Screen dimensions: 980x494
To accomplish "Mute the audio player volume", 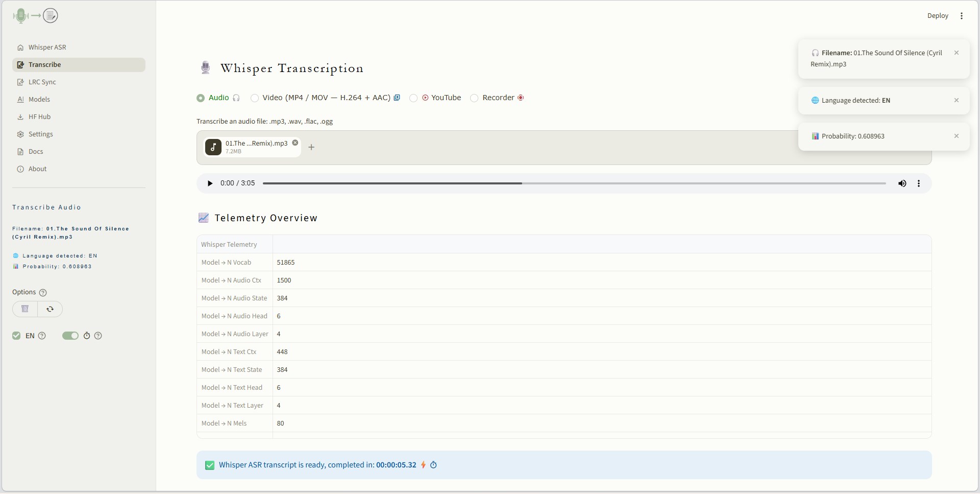I will pos(902,183).
